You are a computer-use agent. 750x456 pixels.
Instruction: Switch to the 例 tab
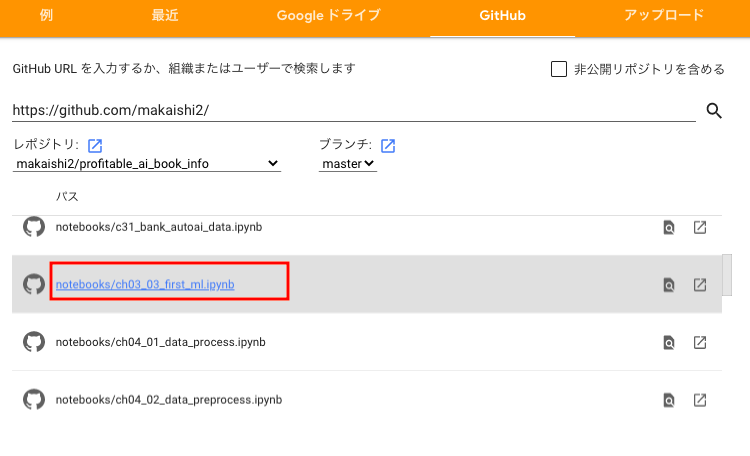[46, 15]
